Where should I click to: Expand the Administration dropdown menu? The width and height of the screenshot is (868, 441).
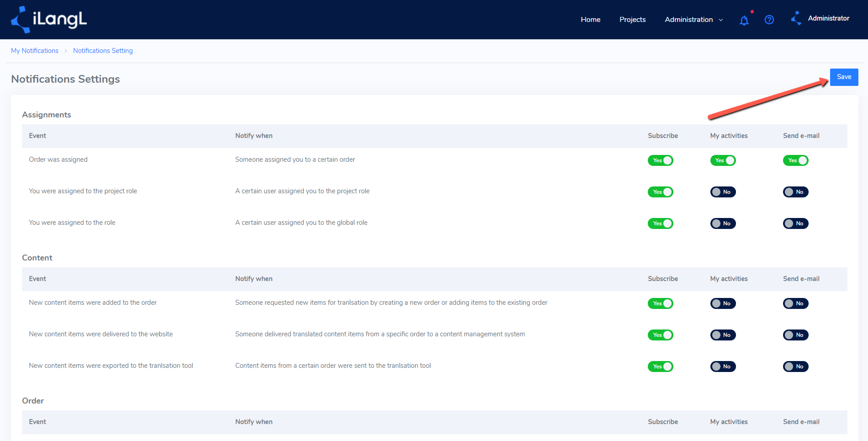[693, 20]
